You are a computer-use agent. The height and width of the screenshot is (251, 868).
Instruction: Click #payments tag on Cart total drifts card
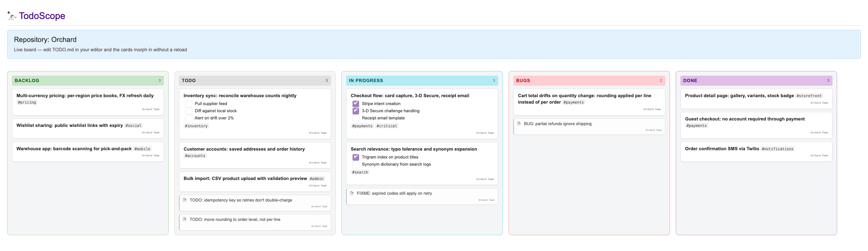tap(574, 103)
